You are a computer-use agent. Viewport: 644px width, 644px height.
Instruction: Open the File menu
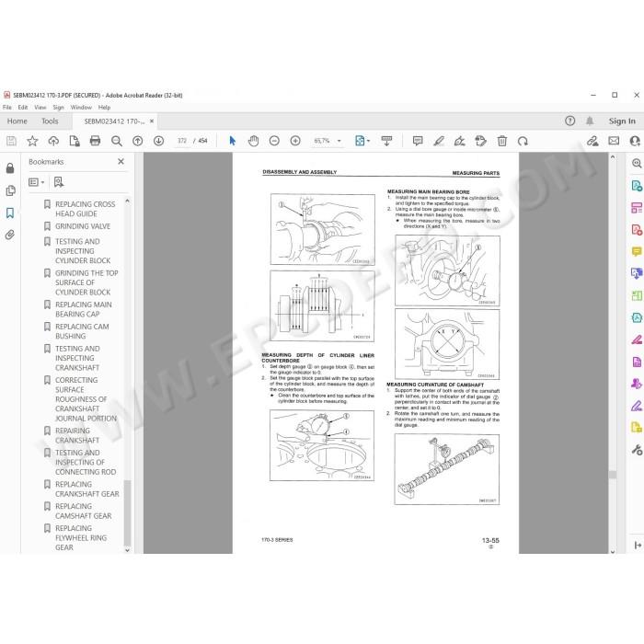(x=7, y=108)
